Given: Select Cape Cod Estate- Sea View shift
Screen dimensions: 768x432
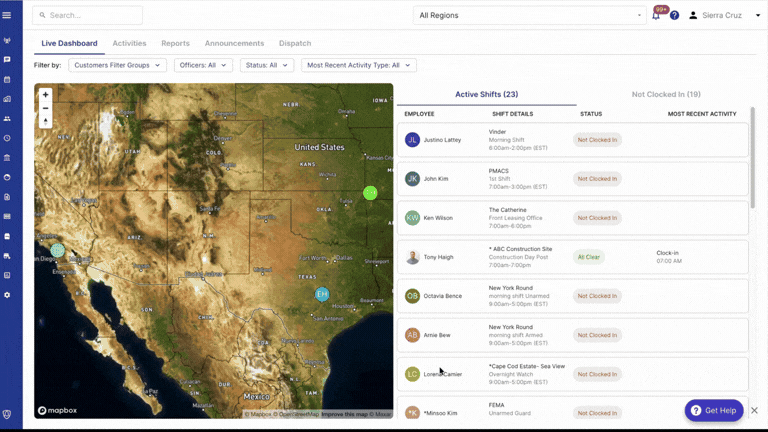Looking at the screenshot, I should pos(527,374).
